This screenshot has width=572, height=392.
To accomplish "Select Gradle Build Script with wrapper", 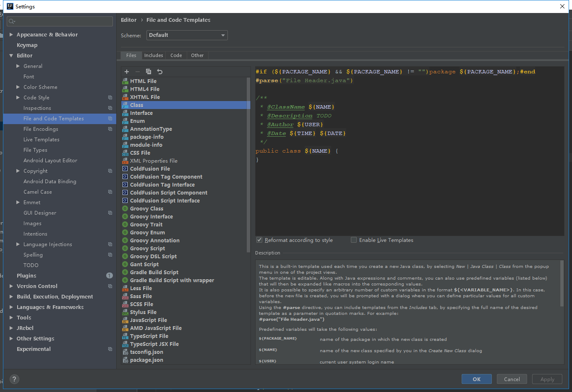I will tap(172, 280).
